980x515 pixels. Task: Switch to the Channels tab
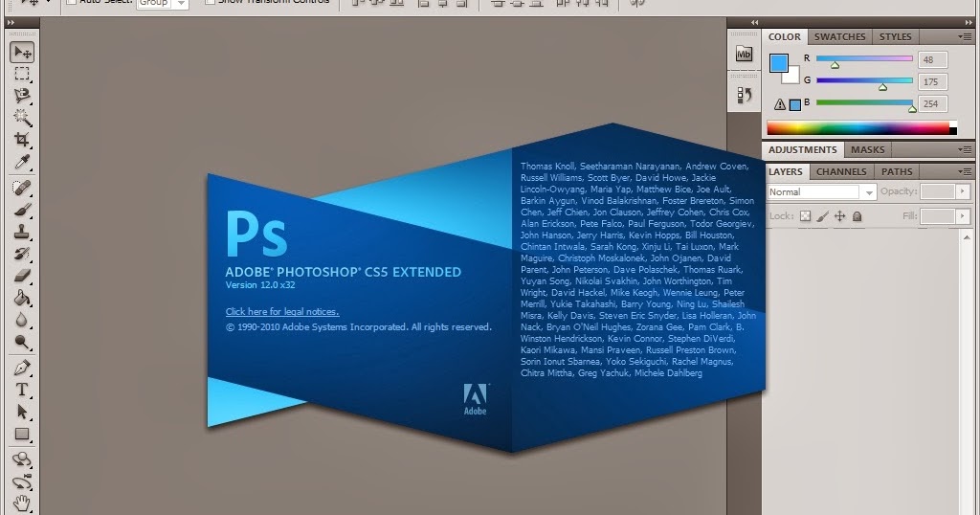tap(841, 172)
